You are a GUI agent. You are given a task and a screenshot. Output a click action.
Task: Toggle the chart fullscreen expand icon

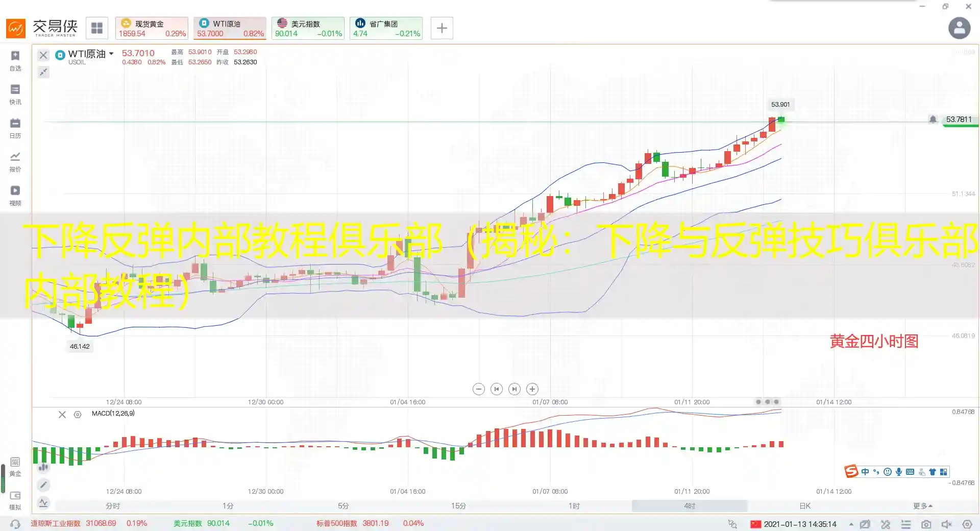tap(43, 72)
